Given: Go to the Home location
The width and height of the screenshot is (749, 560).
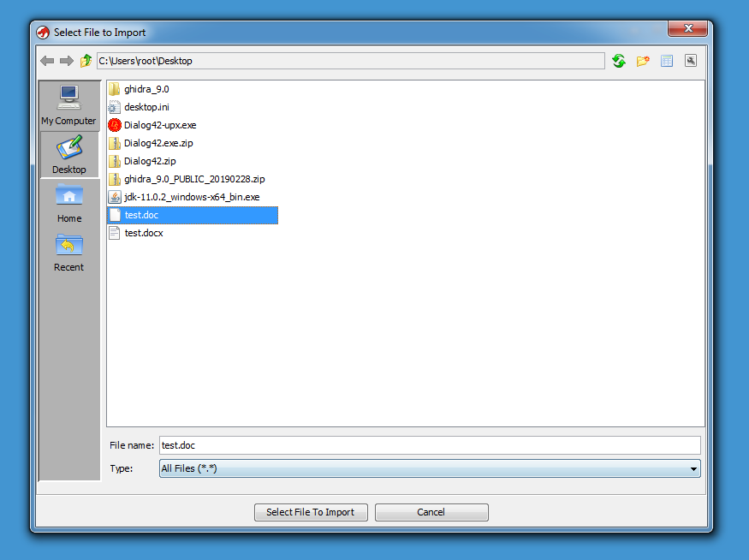Looking at the screenshot, I should [68, 204].
